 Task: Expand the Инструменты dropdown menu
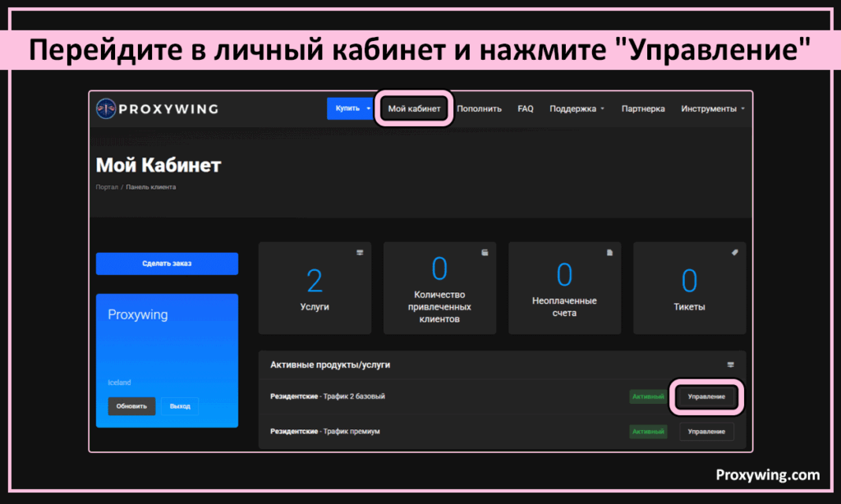click(712, 108)
